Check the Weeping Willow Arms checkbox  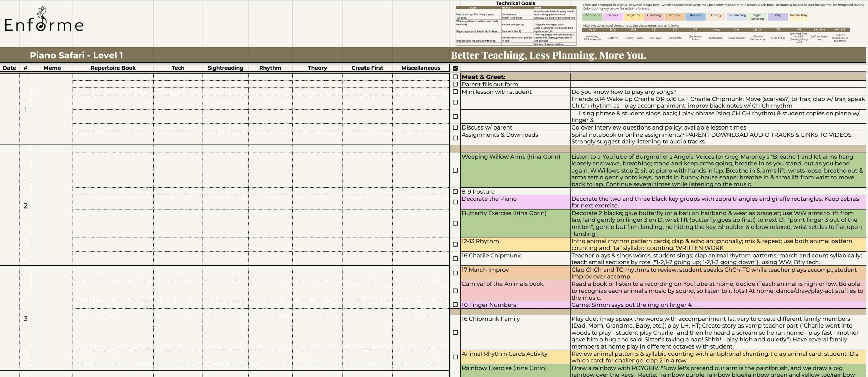pyautogui.click(x=455, y=170)
